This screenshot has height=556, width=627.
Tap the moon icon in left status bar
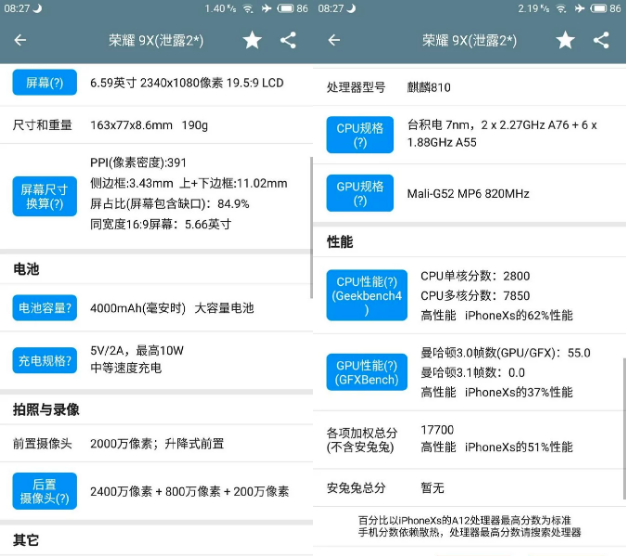point(38,8)
